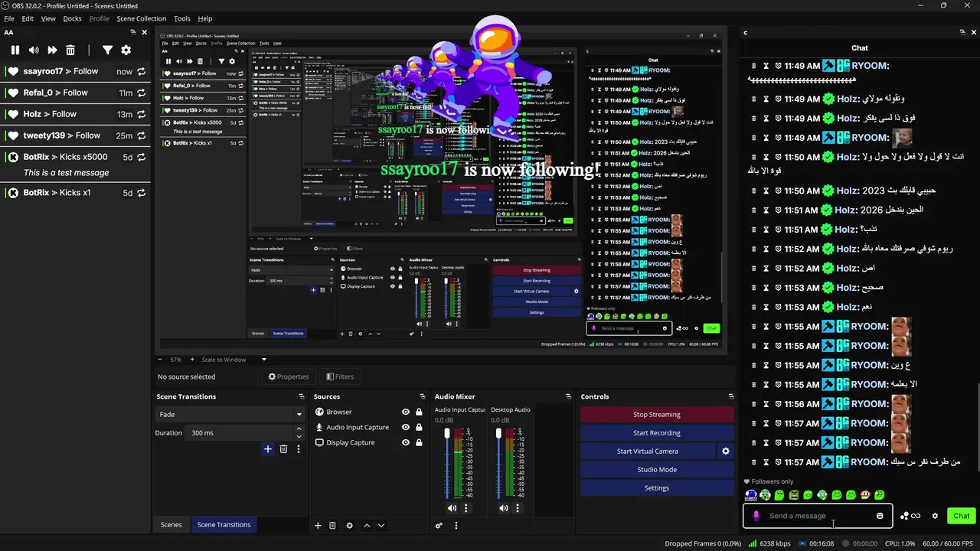Float the Controls dock
Image resolution: width=980 pixels, height=551 pixels.
click(x=731, y=396)
